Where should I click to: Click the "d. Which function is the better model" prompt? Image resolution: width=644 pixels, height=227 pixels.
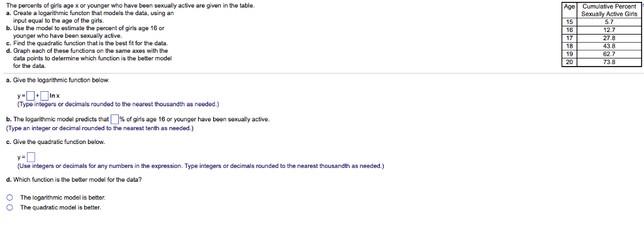74,179
